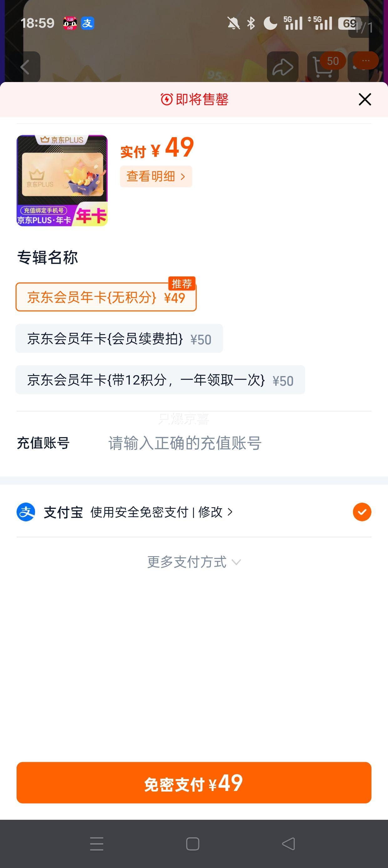Tap the 即将售罄 alarm clock banner
Screen dimensions: 388x868
[194, 99]
